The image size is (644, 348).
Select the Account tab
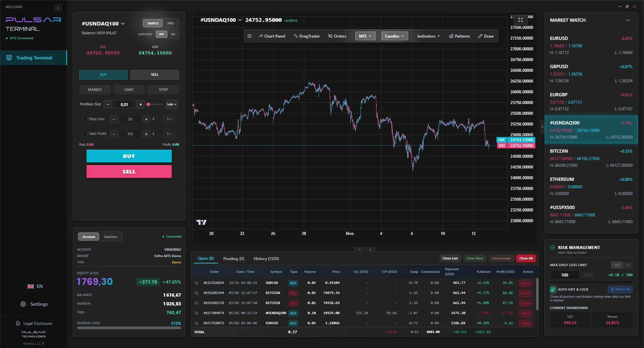89,237
